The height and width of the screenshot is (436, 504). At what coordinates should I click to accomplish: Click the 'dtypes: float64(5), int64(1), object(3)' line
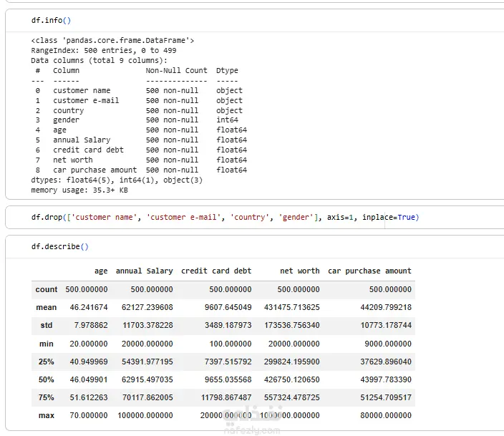[117, 180]
